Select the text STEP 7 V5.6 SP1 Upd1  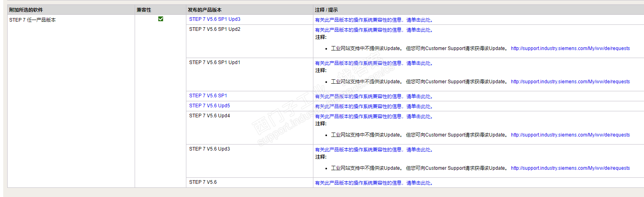[x=215, y=62]
